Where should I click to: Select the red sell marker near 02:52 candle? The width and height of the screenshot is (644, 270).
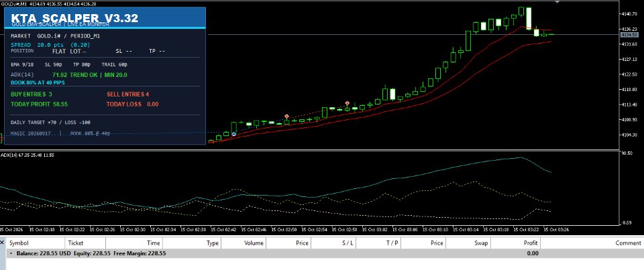(x=286, y=117)
